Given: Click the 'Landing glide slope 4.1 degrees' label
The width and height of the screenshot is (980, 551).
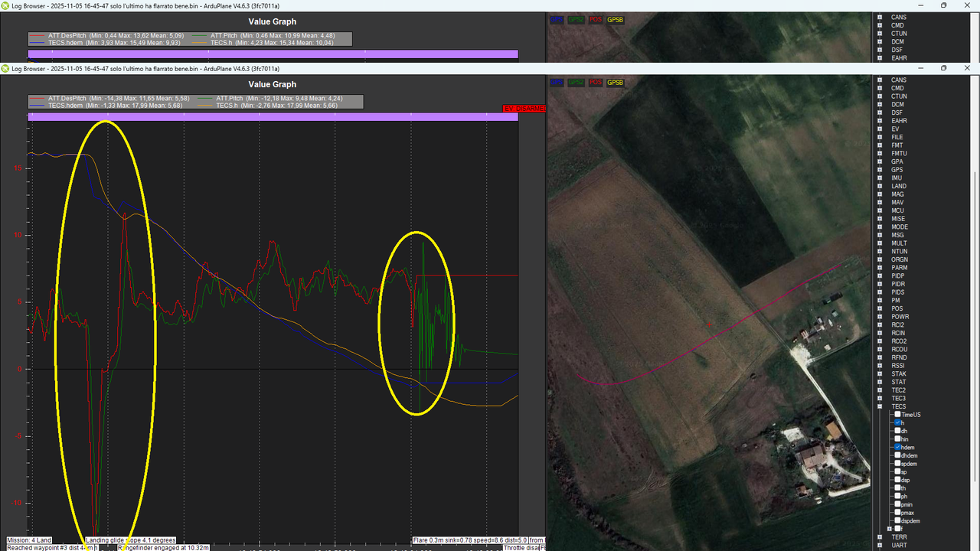Looking at the screenshot, I should pyautogui.click(x=130, y=540).
